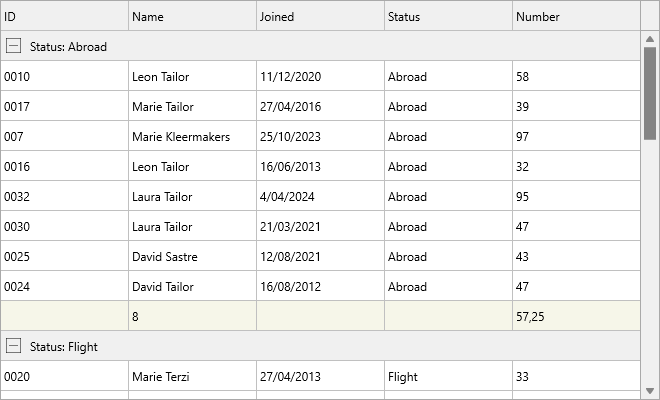
Task: Click the Number column header
Action: pos(576,16)
